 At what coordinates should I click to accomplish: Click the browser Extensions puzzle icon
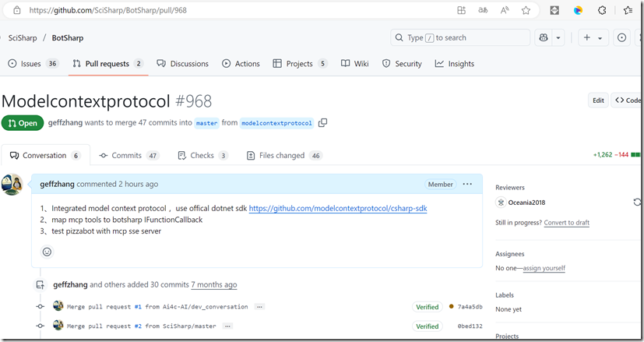[601, 11]
